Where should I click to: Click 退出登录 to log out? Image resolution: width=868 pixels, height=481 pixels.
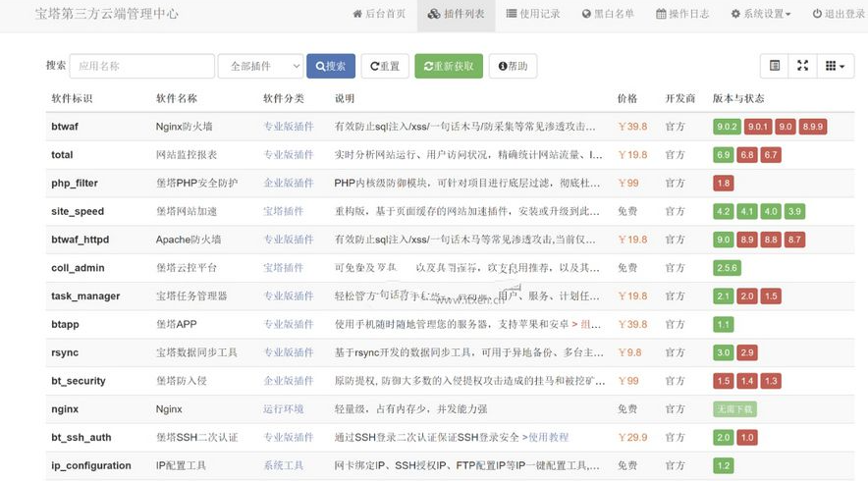point(839,14)
